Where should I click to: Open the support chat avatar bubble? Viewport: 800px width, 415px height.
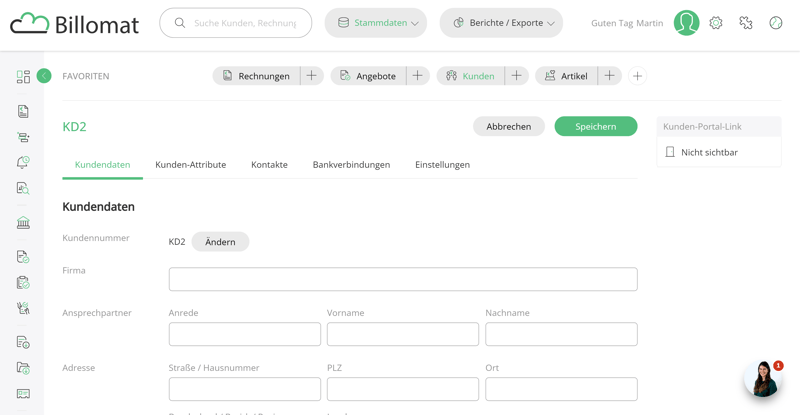coord(762,379)
